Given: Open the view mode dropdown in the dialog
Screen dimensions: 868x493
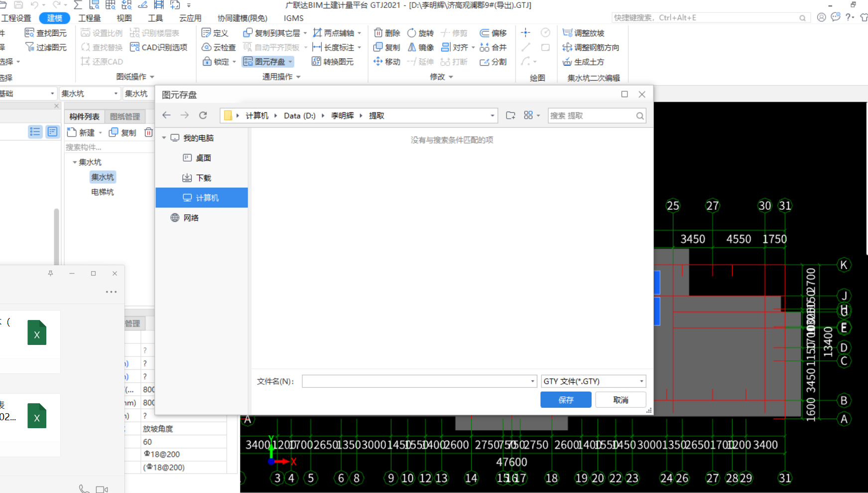Looking at the screenshot, I should coord(538,116).
